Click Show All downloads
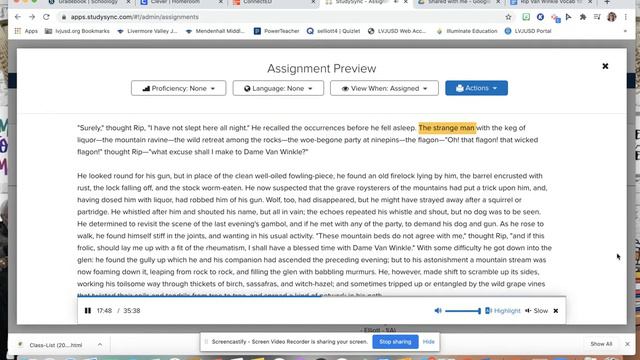Screen dimensions: 640x360 pos(601,344)
